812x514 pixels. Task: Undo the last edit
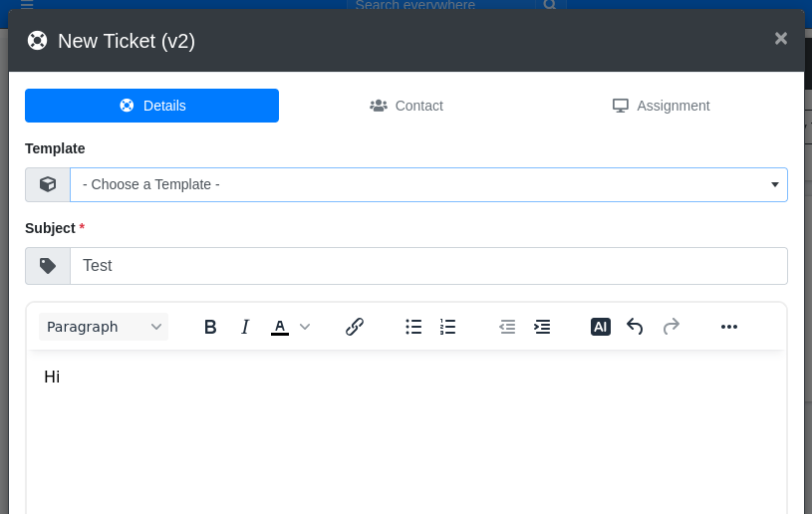point(635,327)
